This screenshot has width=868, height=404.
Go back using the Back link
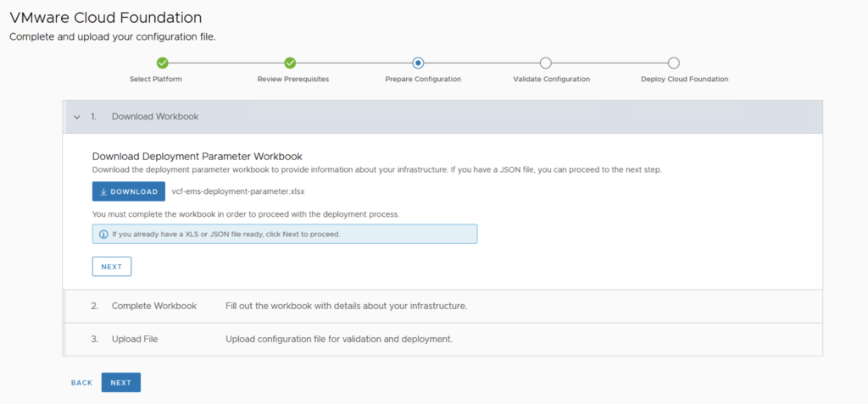point(81,383)
